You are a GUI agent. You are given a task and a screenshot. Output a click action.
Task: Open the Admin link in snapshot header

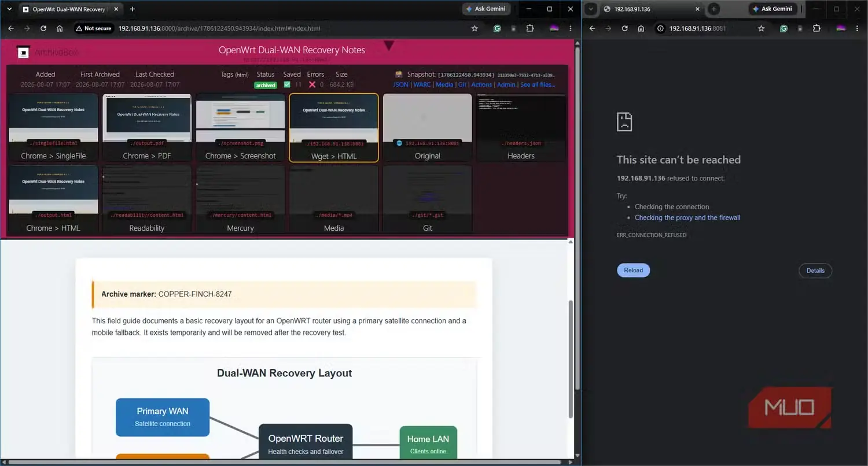coord(506,84)
